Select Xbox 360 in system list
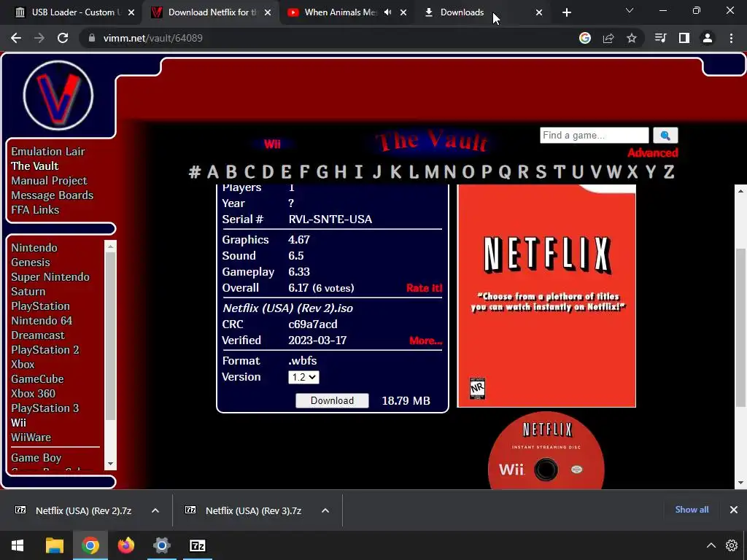The width and height of the screenshot is (747, 560). (34, 394)
